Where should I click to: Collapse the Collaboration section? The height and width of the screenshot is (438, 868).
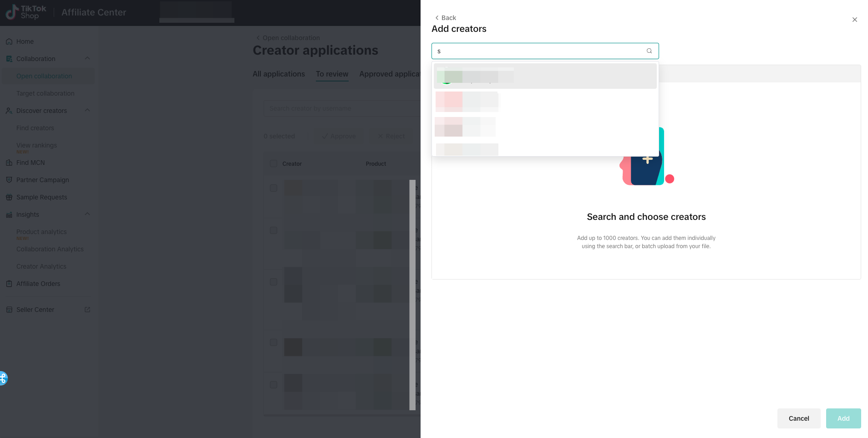pos(87,58)
